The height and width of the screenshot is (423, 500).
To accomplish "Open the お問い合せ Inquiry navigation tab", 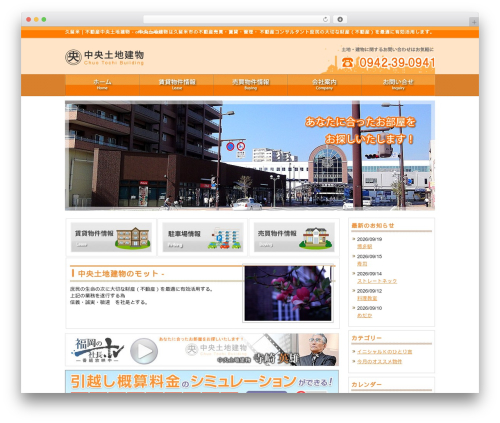I will (x=398, y=85).
